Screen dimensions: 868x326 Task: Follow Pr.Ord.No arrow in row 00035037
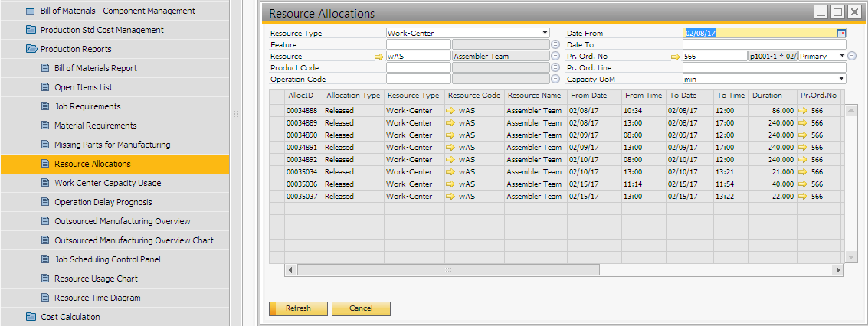803,197
